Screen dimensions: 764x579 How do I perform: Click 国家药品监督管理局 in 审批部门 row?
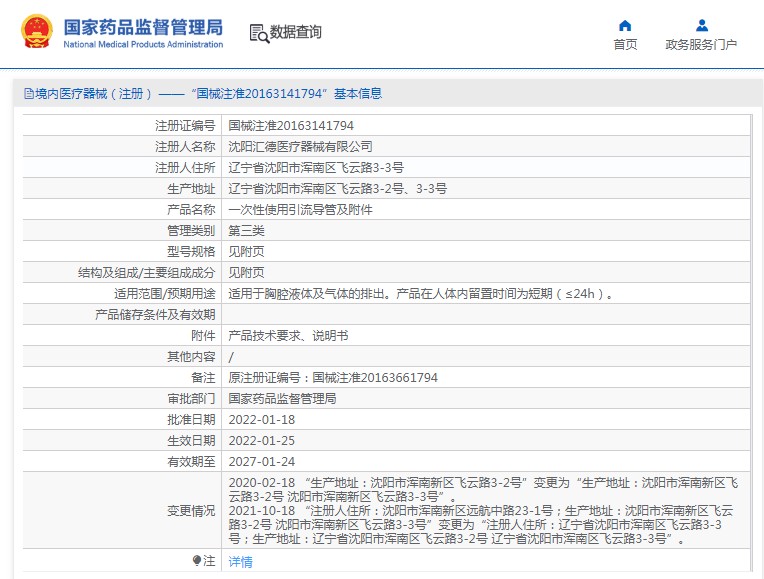click(283, 399)
